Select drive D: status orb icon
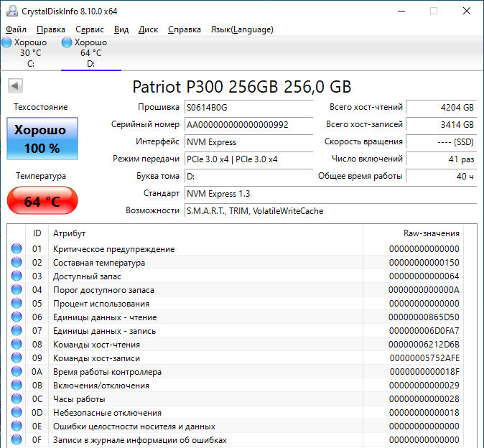The height and width of the screenshot is (448, 484). [x=67, y=43]
